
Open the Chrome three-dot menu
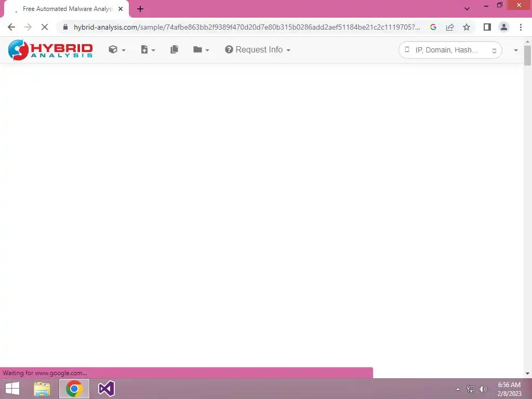[521, 27]
